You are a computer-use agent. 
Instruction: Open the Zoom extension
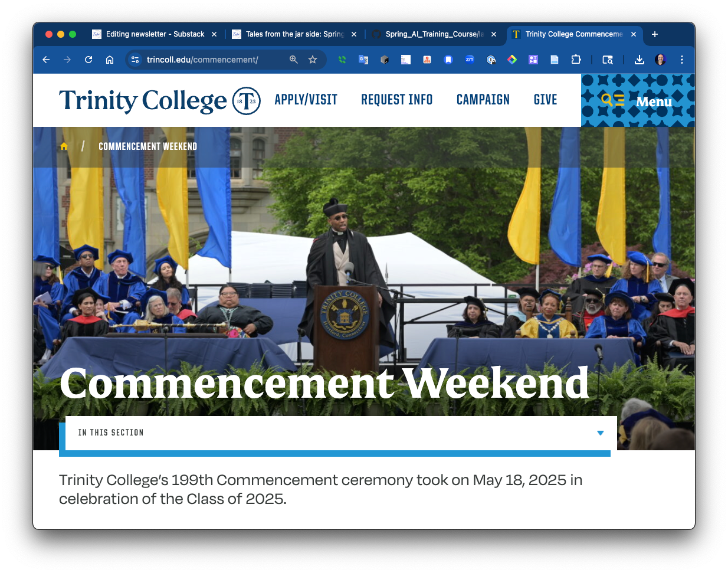point(470,60)
